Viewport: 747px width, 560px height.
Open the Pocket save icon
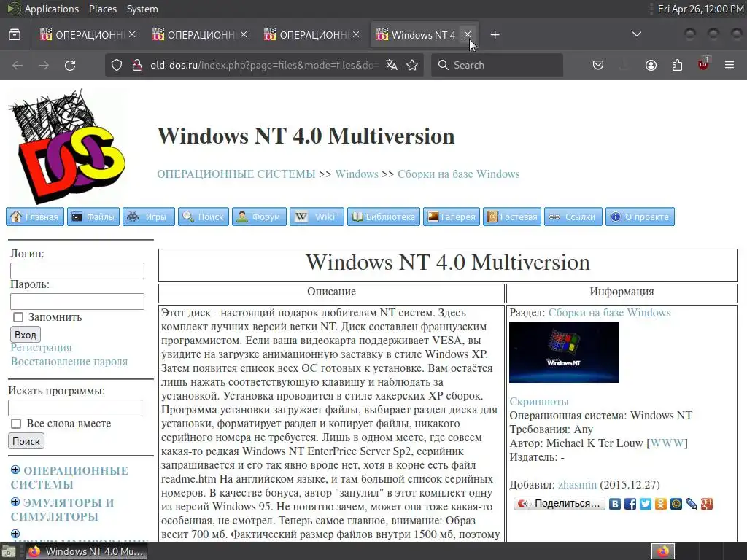598,65
